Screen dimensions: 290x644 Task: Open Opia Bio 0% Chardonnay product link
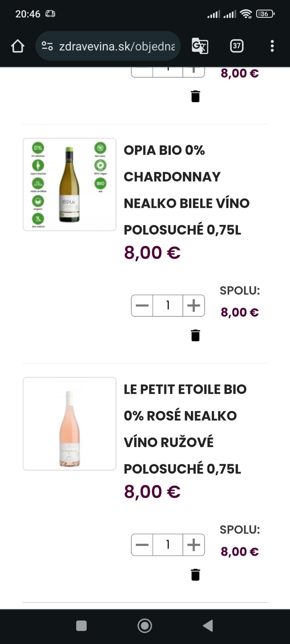[186, 190]
